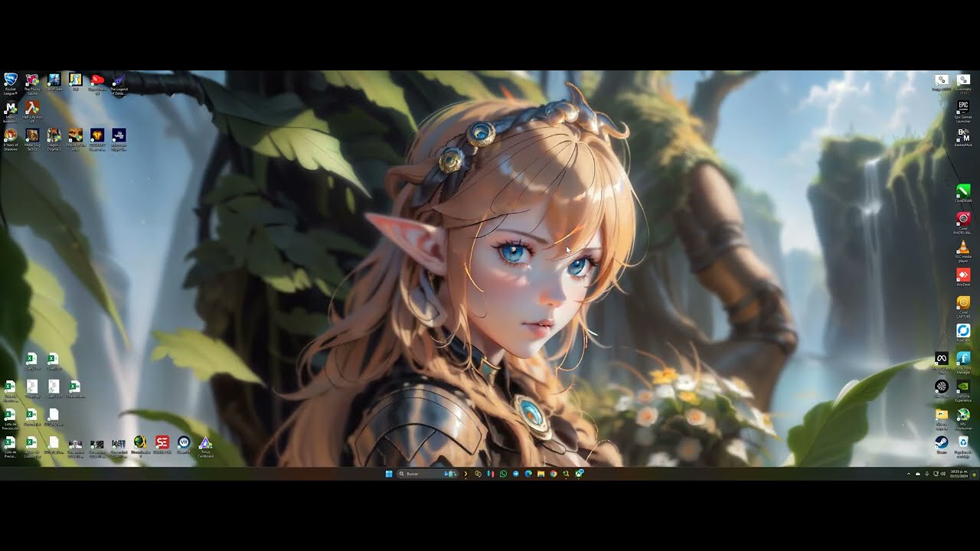Image resolution: width=980 pixels, height=551 pixels.
Task: Open the Sea of Stars shortcut
Action: pos(54,83)
